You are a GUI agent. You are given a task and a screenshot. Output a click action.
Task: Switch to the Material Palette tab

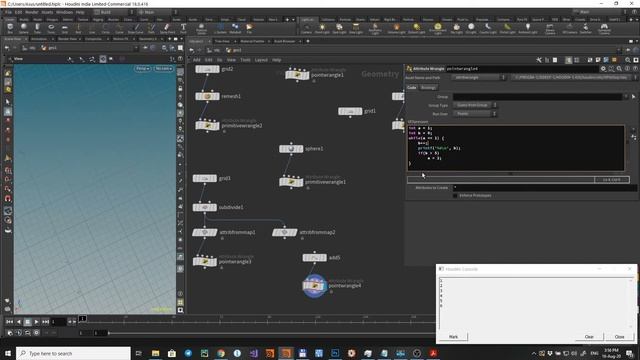click(252, 41)
